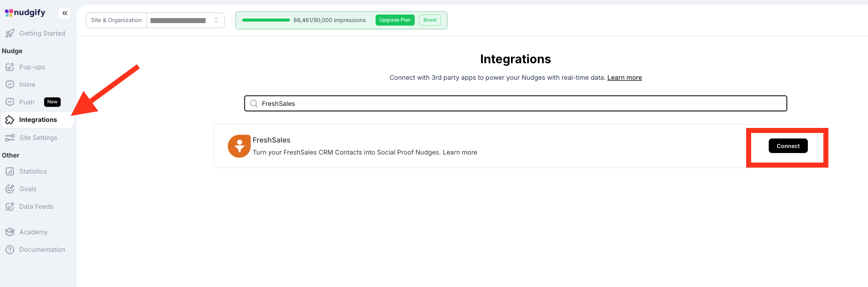Open the Academy link

37,232
